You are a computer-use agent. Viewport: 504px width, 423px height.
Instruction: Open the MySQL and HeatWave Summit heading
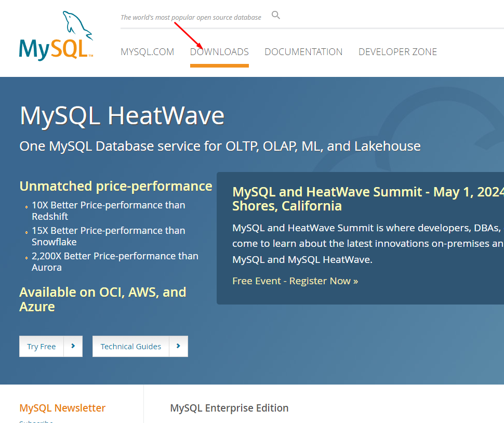368,199
